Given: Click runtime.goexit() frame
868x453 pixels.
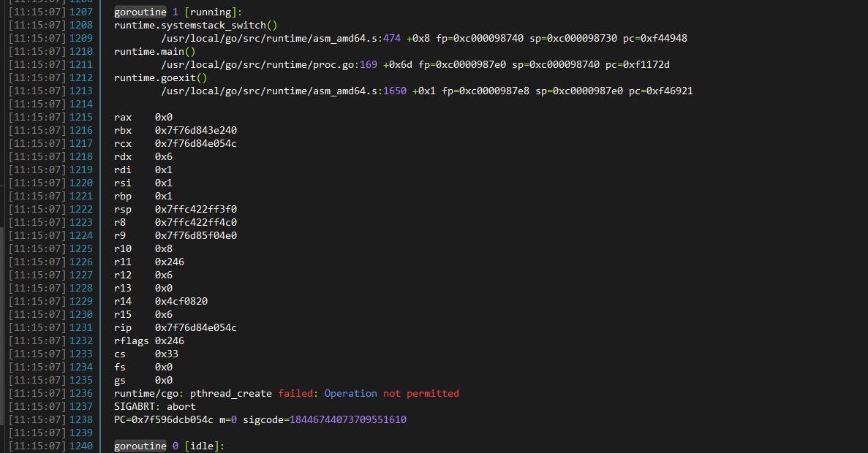Looking at the screenshot, I should 161,78.
